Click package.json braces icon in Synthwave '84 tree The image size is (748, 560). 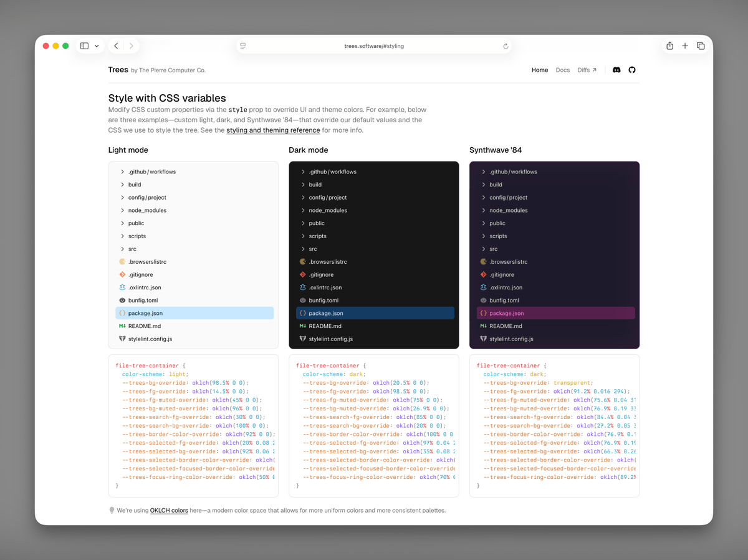484,313
